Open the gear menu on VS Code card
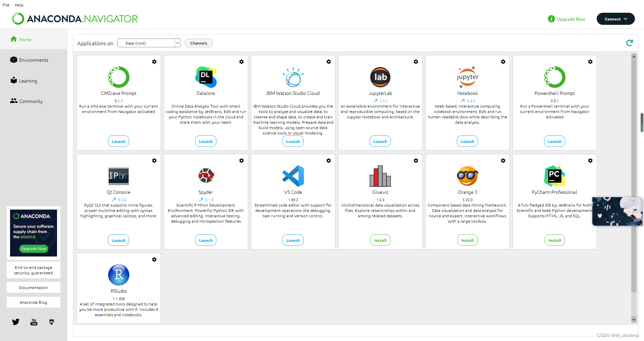The image size is (644, 341). (329, 161)
